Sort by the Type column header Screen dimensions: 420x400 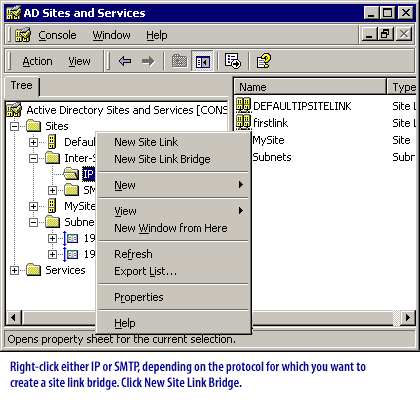click(402, 87)
